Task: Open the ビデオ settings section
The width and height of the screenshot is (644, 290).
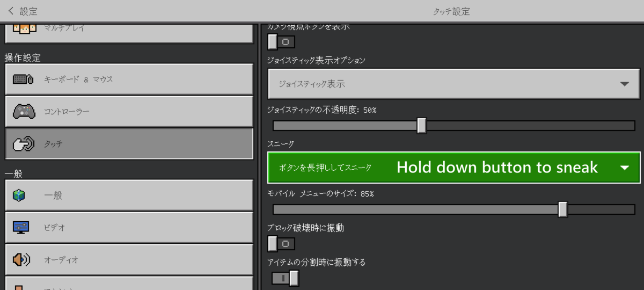Action: click(129, 228)
